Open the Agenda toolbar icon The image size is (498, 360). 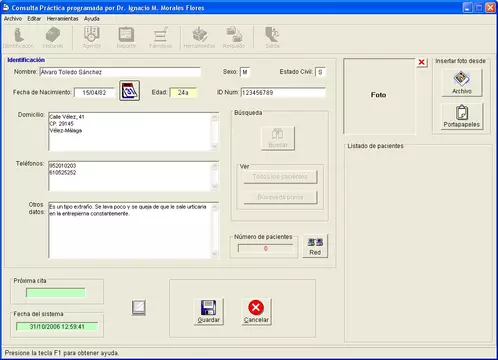[92, 38]
